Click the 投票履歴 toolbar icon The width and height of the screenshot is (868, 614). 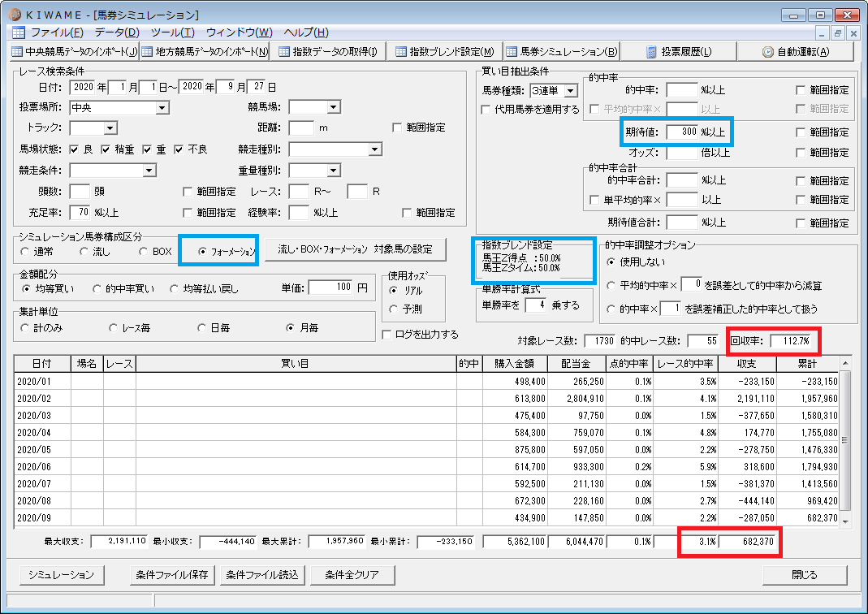[651, 51]
